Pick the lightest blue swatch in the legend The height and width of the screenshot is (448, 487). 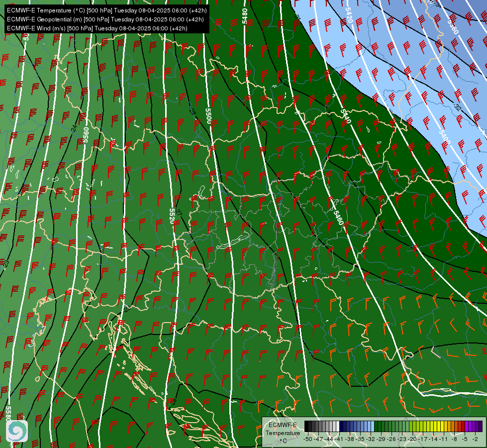pos(373,426)
